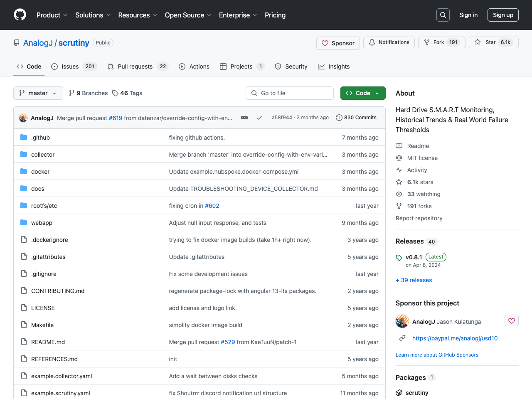Switch to the Code tab

coord(29,66)
